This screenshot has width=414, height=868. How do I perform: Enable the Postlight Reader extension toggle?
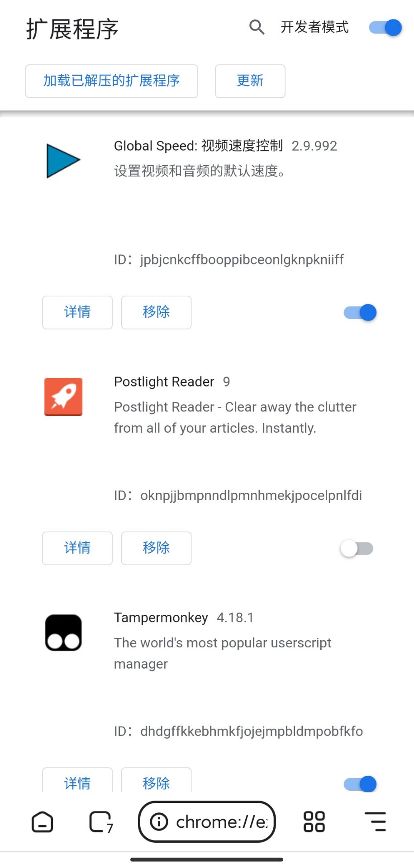(357, 548)
